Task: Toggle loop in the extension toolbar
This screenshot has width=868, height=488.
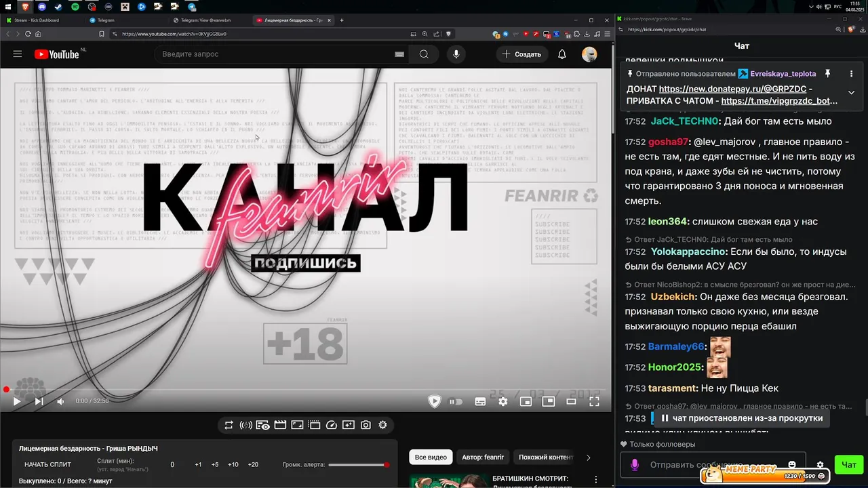Action: [229, 425]
